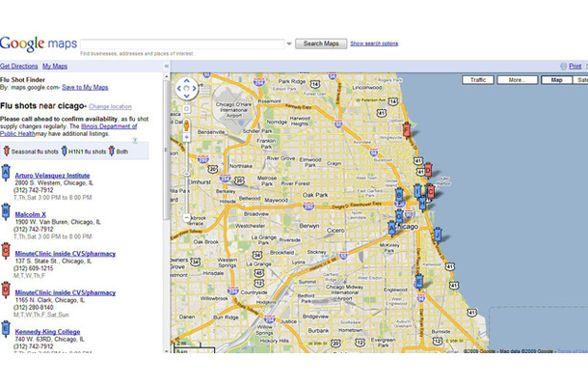Click the legend help question mark

(135, 141)
